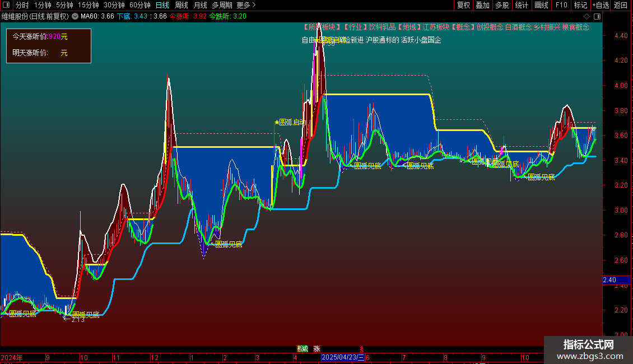Click the 2024年 label on time axis
Image resolution: width=633 pixels, height=364 pixels.
pos(12,358)
